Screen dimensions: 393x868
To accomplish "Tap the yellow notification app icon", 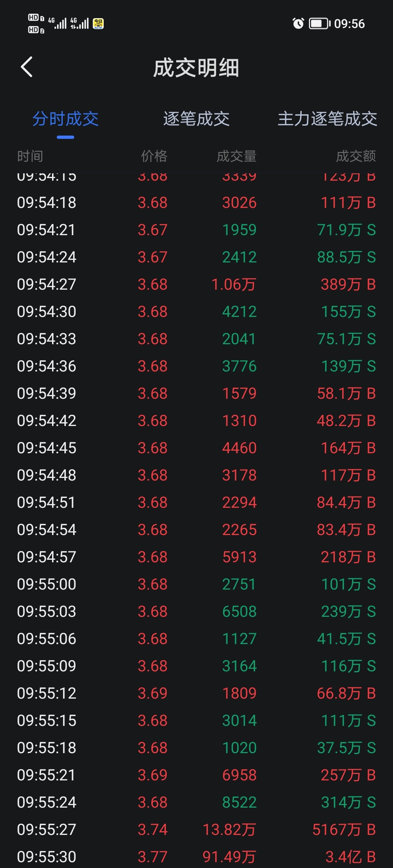I will pos(98,24).
